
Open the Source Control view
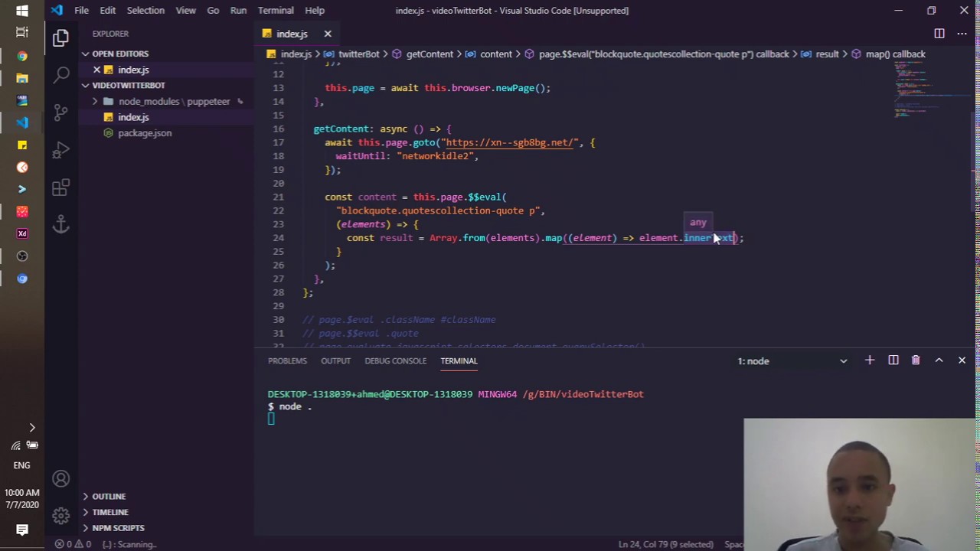pos(60,112)
